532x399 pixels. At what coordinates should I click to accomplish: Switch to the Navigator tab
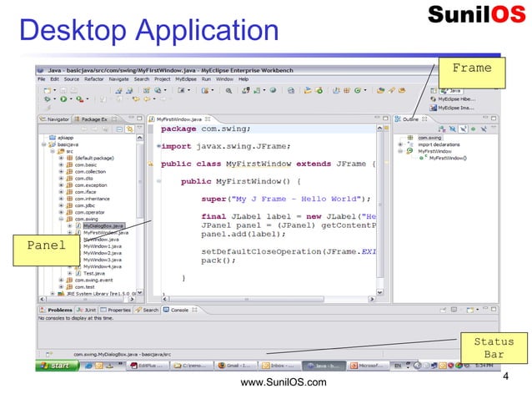tap(55, 119)
